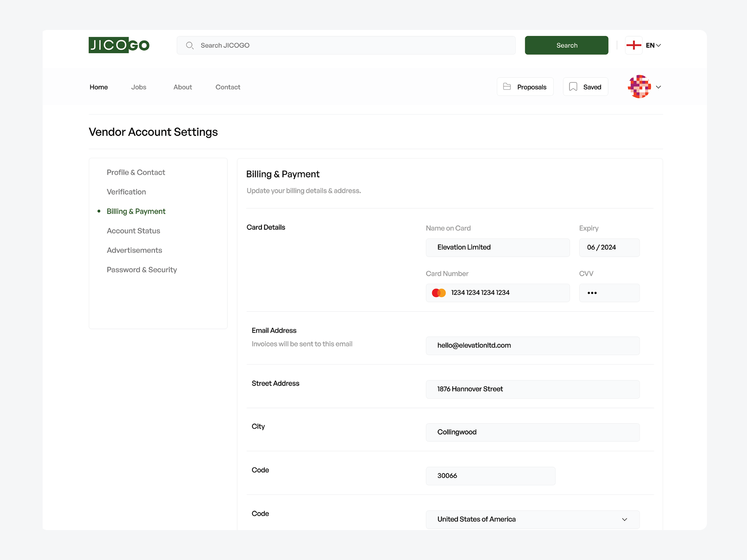Open the Verification settings section
The image size is (747, 560).
point(126,192)
